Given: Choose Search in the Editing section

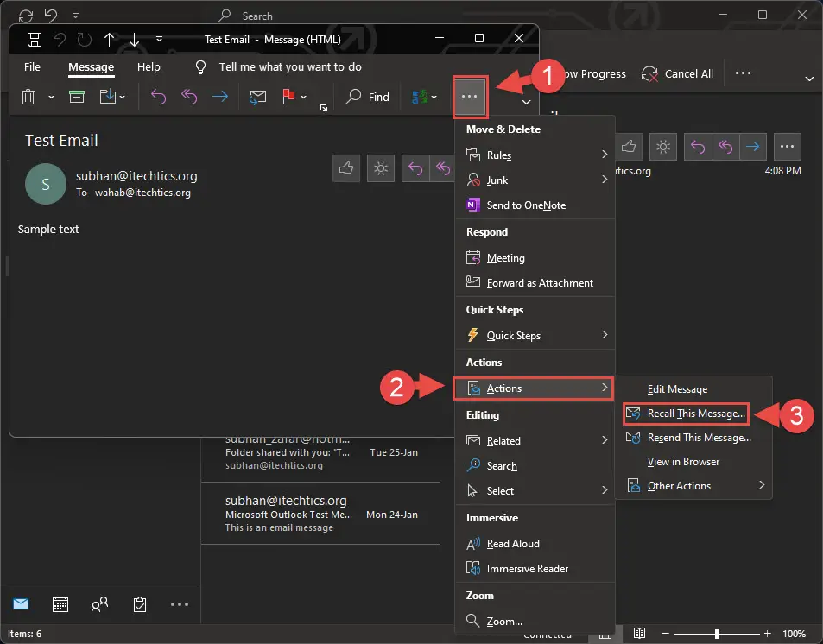Looking at the screenshot, I should [x=535, y=466].
